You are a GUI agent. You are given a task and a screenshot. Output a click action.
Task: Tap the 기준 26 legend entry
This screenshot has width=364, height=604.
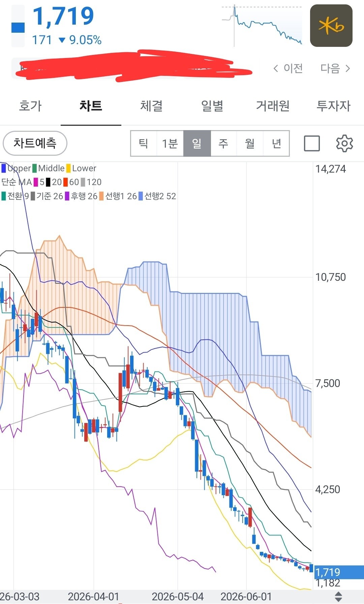(x=47, y=196)
